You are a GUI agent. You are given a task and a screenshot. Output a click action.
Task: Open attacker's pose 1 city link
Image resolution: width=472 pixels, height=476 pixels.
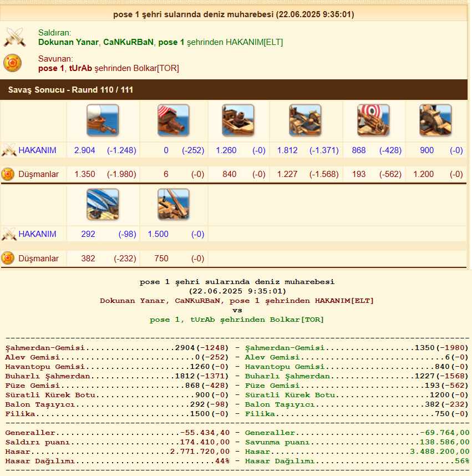[x=171, y=42]
